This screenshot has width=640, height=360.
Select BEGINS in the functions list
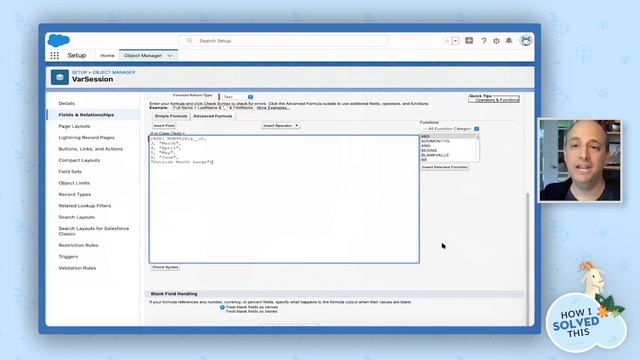429,151
